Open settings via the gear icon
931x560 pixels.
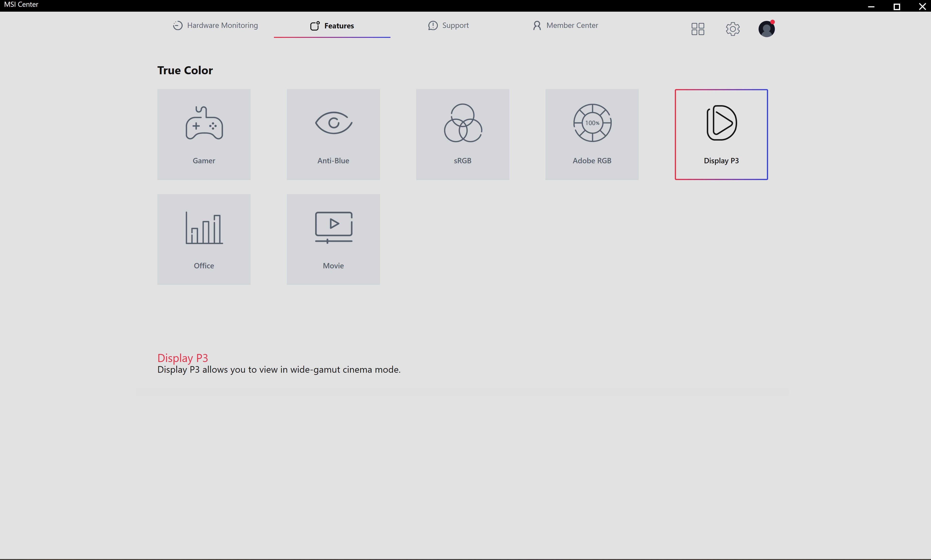click(732, 29)
